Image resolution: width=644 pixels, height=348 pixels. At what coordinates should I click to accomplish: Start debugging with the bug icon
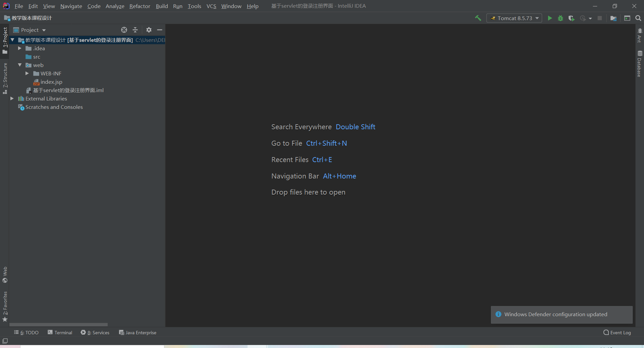coord(560,18)
